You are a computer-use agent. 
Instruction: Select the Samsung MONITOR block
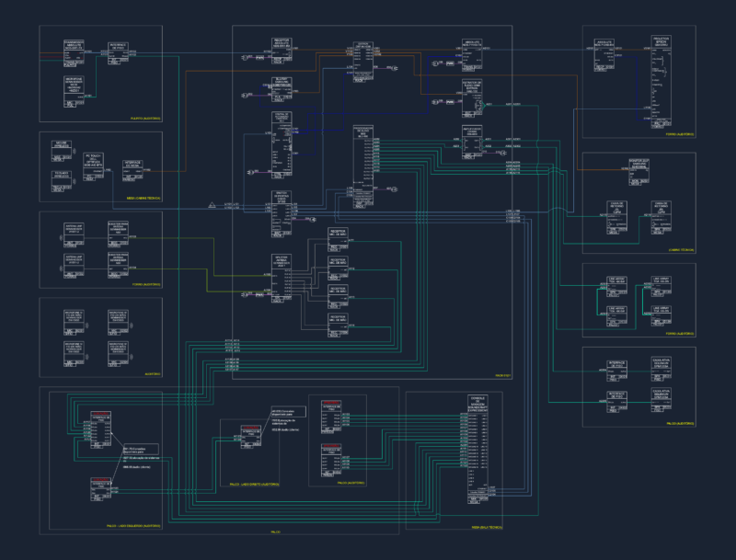(638, 172)
